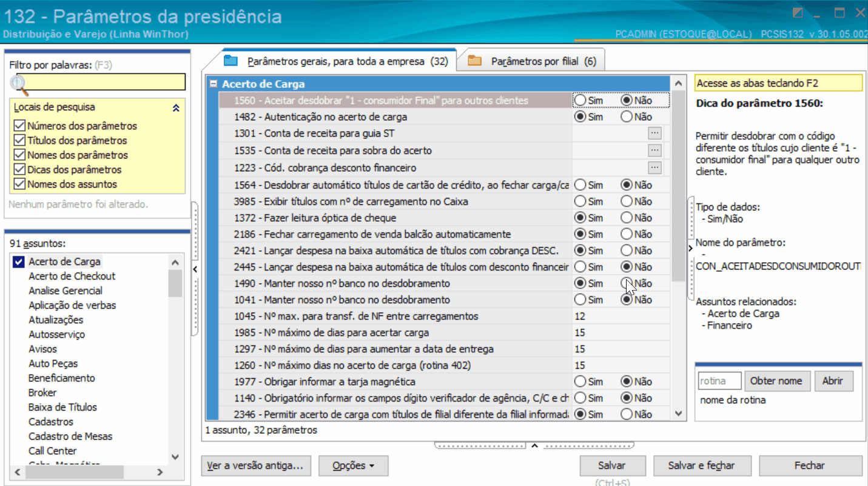
Task: Open lookup button for parameter 1301
Action: click(654, 133)
